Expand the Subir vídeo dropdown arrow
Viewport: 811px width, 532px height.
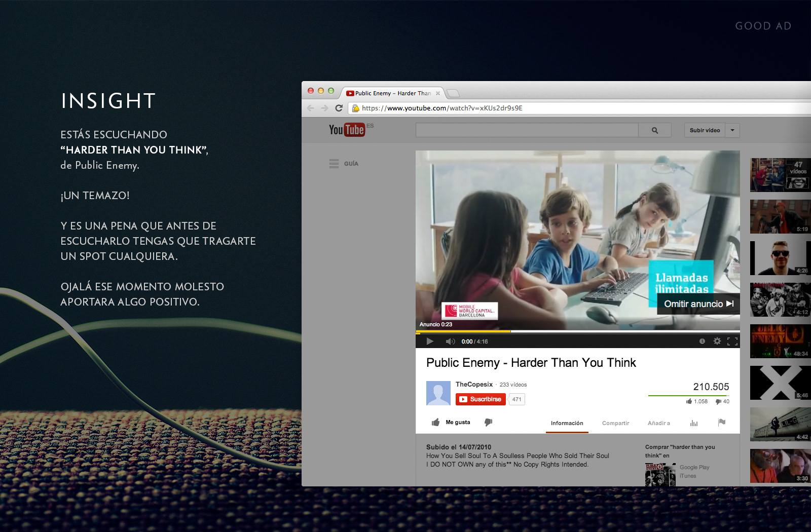732,130
